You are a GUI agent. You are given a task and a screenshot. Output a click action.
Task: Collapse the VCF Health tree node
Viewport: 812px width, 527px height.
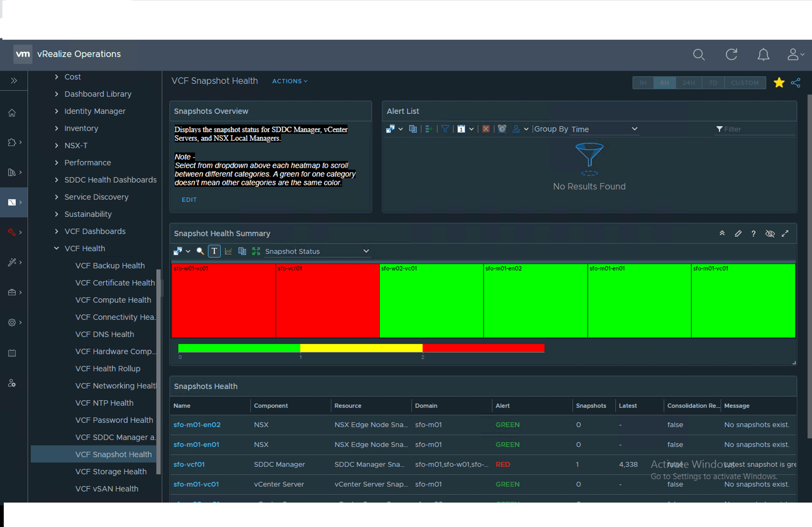(x=57, y=248)
